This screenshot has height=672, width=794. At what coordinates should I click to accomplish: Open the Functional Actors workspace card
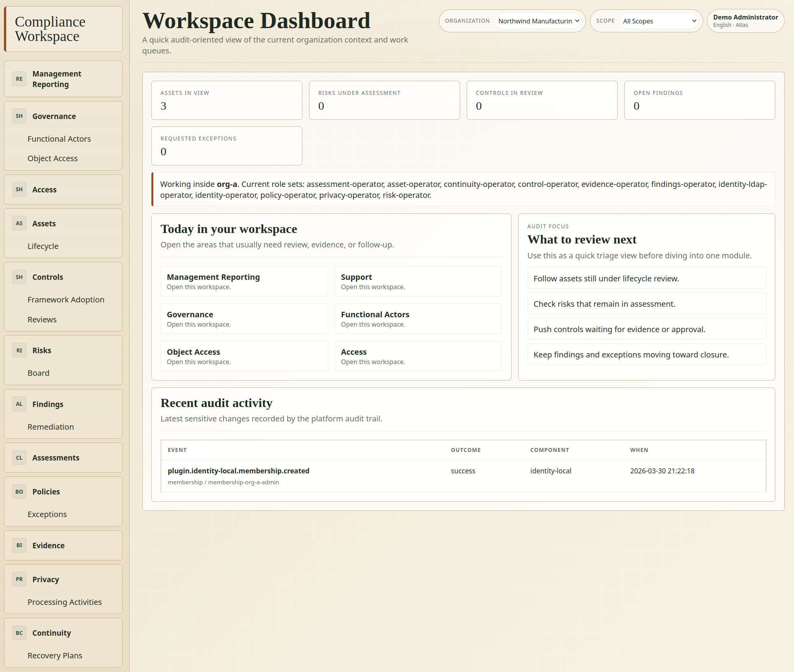[418, 319]
